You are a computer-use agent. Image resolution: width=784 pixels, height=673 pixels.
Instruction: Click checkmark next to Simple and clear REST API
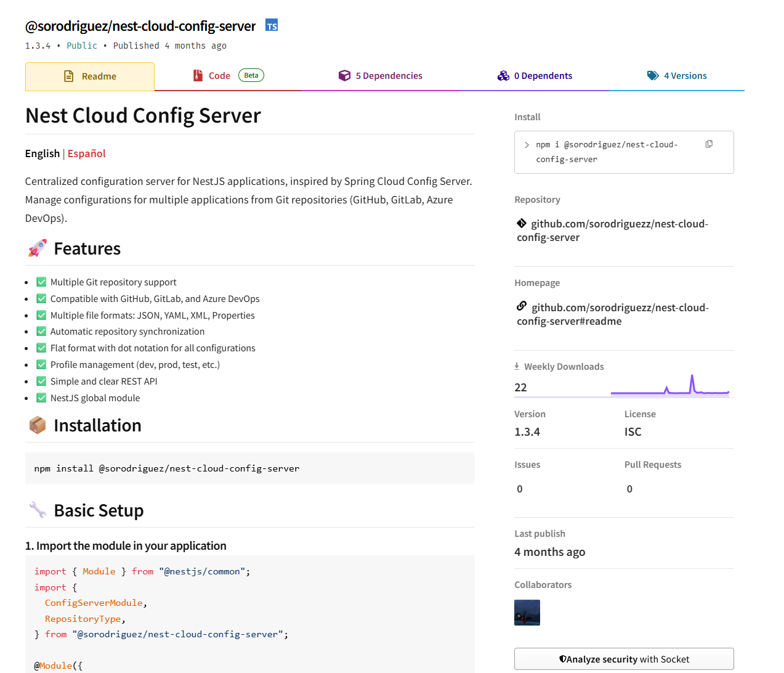click(41, 381)
